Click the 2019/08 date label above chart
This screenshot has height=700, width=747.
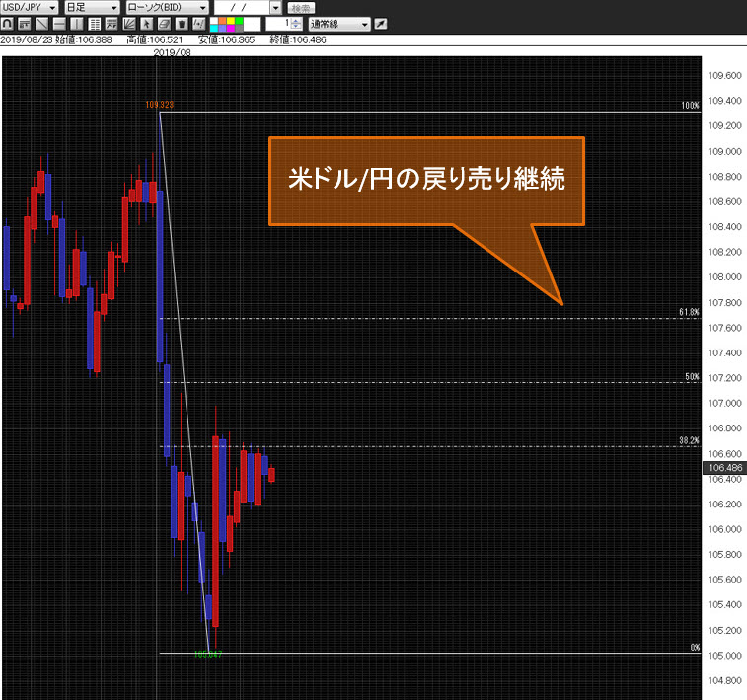173,52
